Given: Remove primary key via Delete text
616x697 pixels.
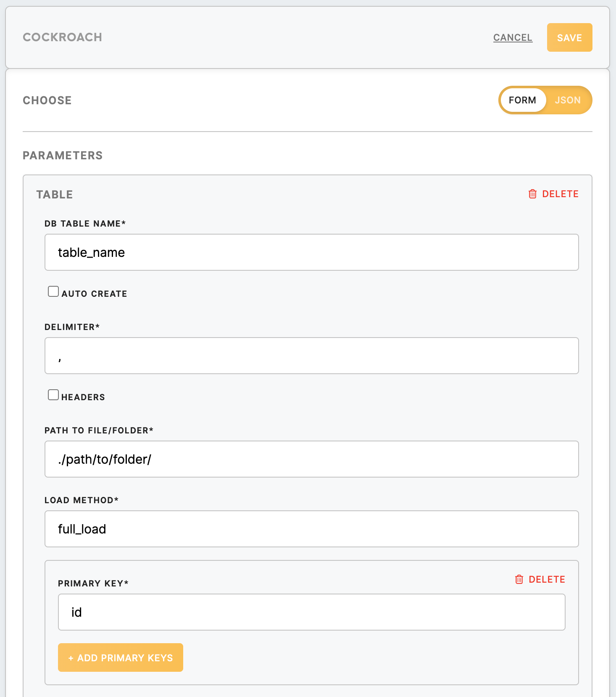Looking at the screenshot, I should [x=547, y=579].
